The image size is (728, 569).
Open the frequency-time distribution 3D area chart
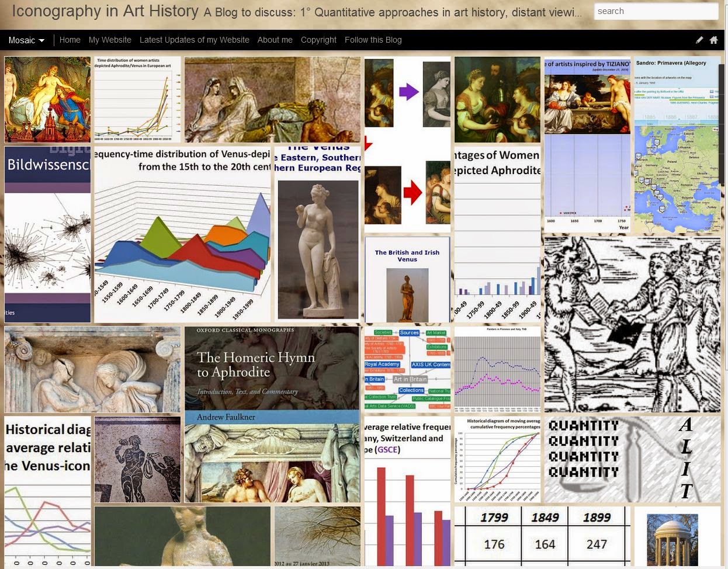tap(182, 234)
